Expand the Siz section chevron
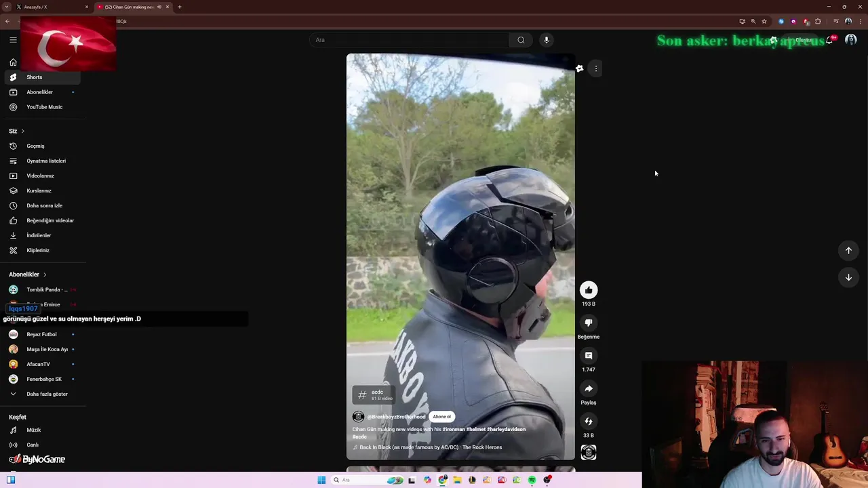 point(22,131)
